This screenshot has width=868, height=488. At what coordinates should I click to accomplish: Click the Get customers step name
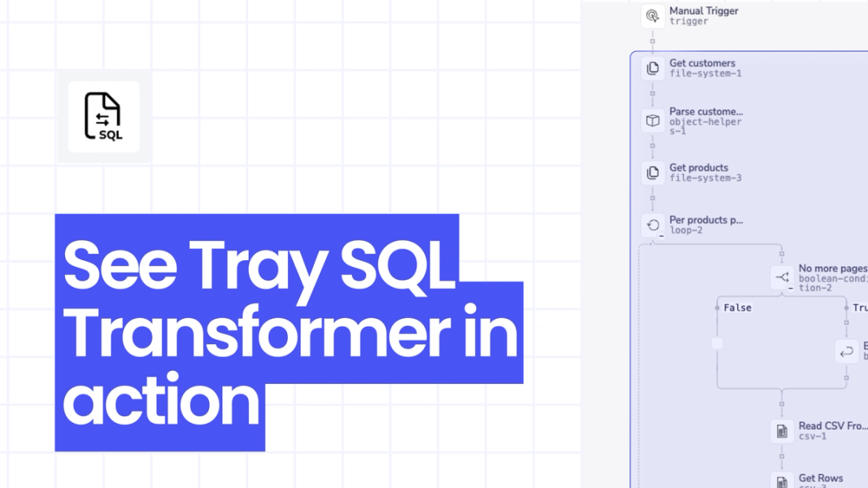pos(702,63)
